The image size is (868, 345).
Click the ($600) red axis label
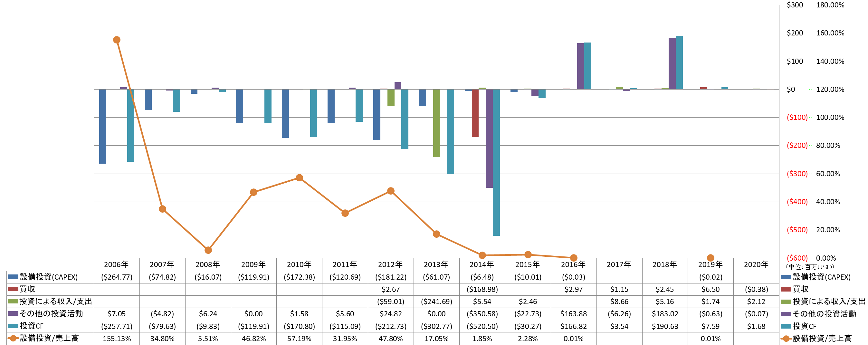[x=797, y=258]
